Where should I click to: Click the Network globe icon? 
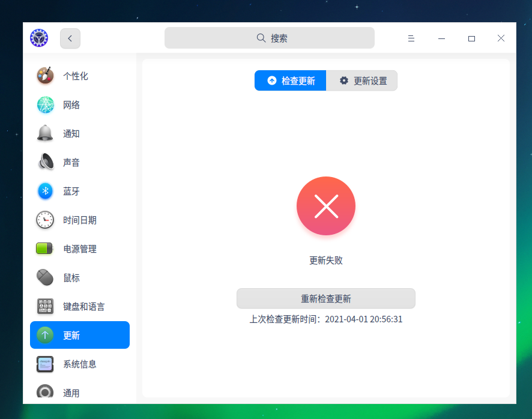(45, 105)
